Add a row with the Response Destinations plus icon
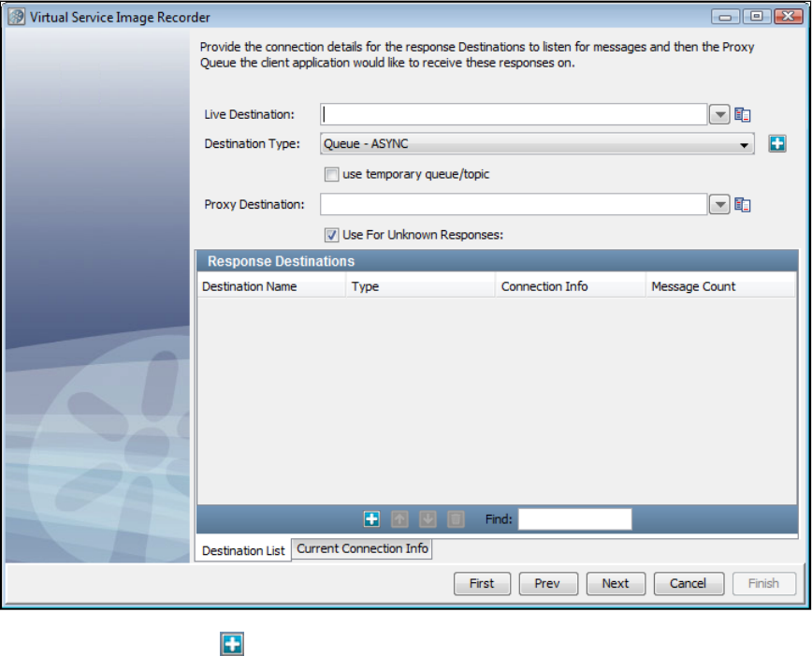 pyautogui.click(x=371, y=518)
